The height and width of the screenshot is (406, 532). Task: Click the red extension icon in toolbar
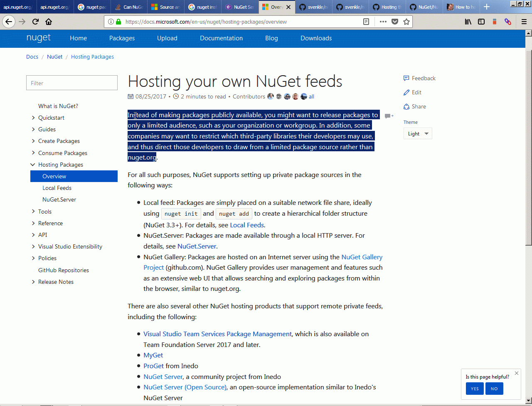coord(495,22)
